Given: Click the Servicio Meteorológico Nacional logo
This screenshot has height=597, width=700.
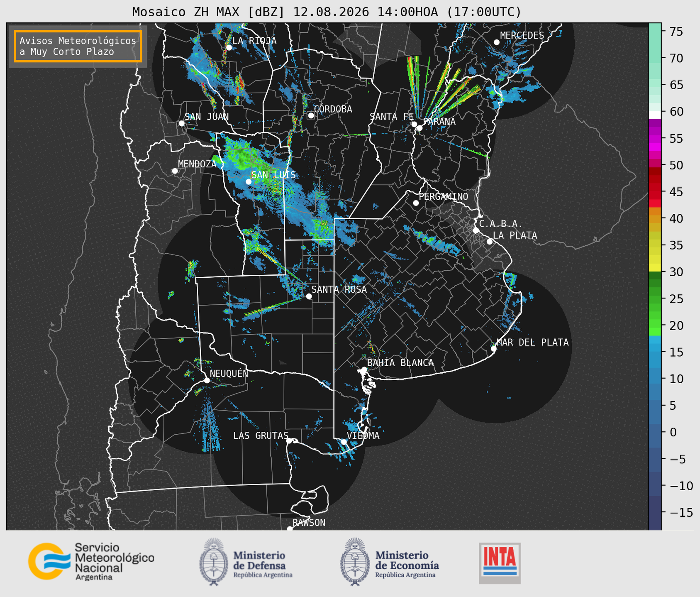Looking at the screenshot, I should (91, 561).
